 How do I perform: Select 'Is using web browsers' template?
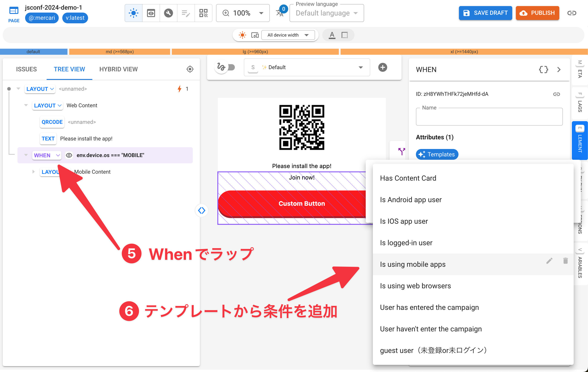pos(473,286)
